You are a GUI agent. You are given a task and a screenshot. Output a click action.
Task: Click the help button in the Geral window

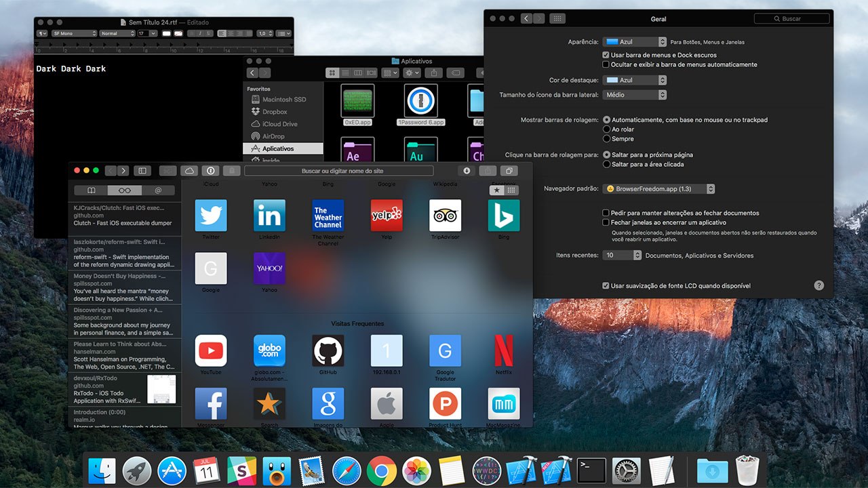coord(819,286)
